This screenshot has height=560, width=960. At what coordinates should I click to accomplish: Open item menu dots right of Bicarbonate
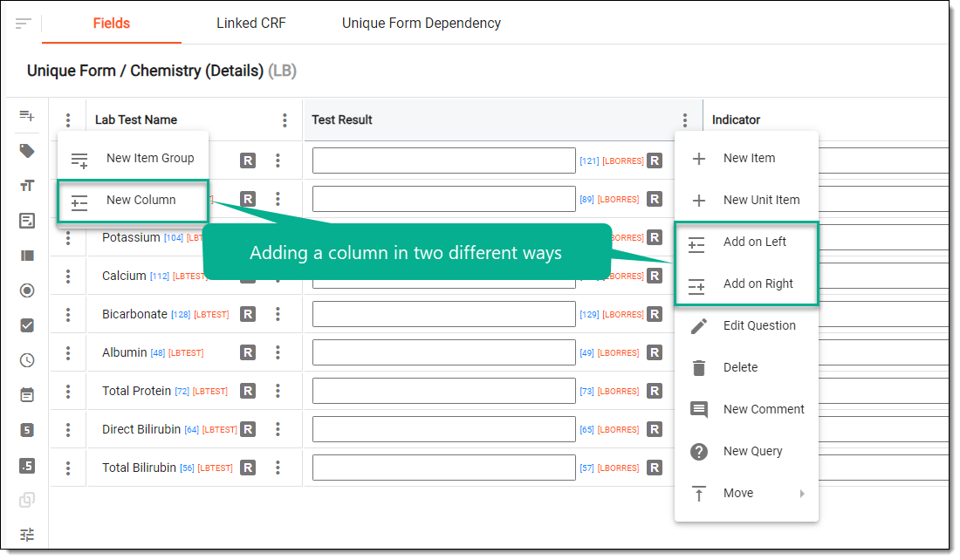tap(278, 314)
